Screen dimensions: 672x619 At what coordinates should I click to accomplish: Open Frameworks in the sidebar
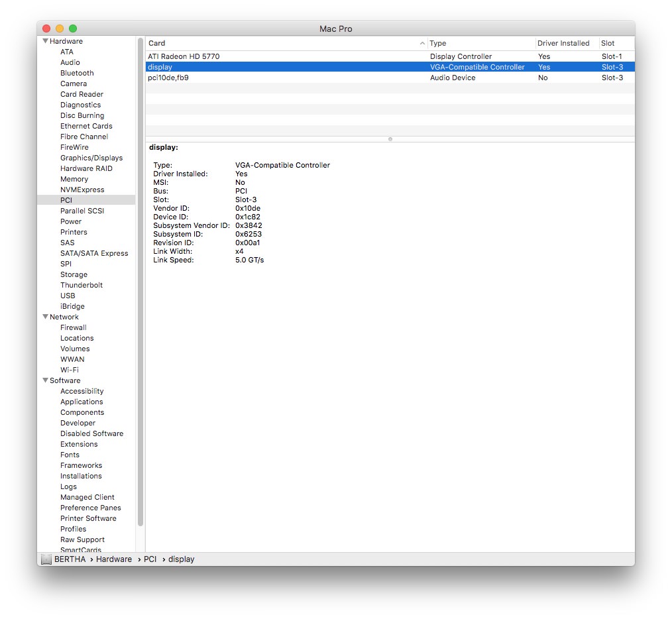[x=81, y=465]
